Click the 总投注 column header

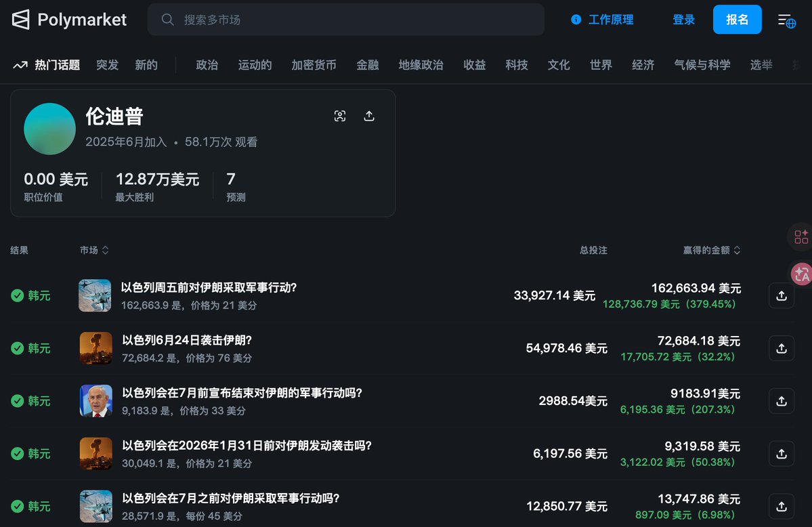coord(593,250)
